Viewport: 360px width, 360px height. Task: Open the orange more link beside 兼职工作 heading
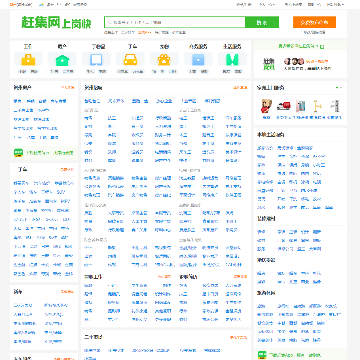(x=165, y=277)
